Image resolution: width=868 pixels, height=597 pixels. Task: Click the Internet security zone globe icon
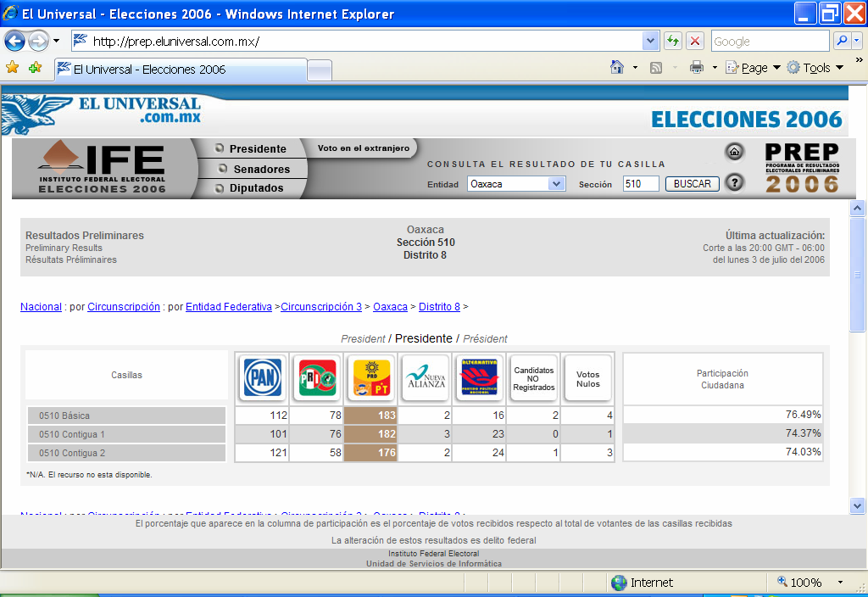pos(618,583)
